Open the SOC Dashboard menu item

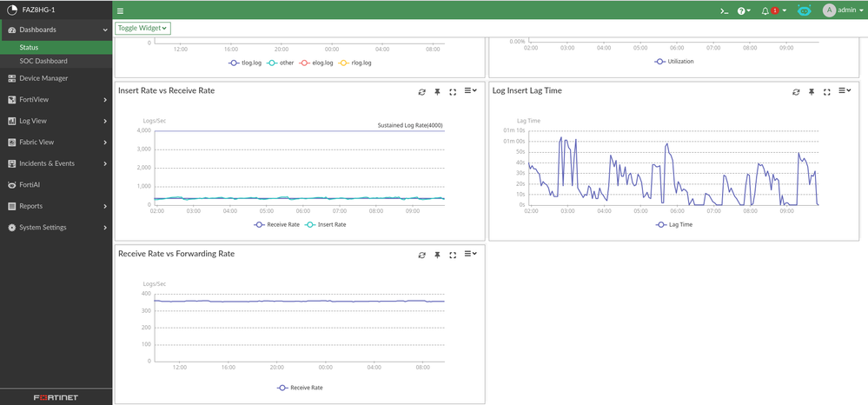coord(43,61)
